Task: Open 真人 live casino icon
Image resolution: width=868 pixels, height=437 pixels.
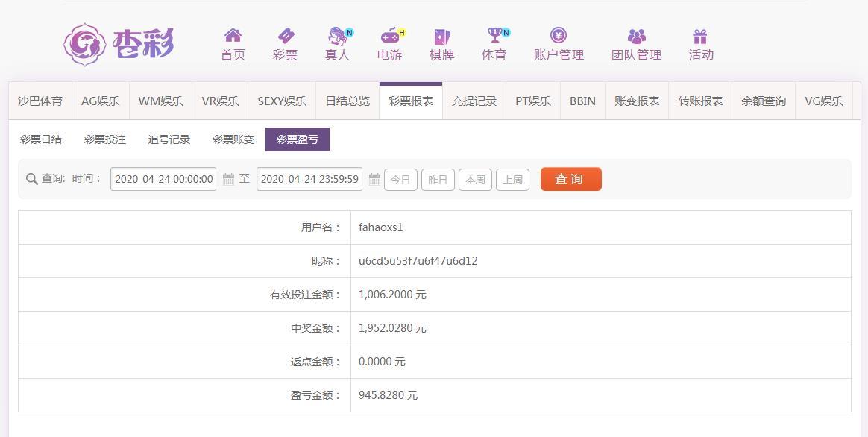Action: pos(338,36)
